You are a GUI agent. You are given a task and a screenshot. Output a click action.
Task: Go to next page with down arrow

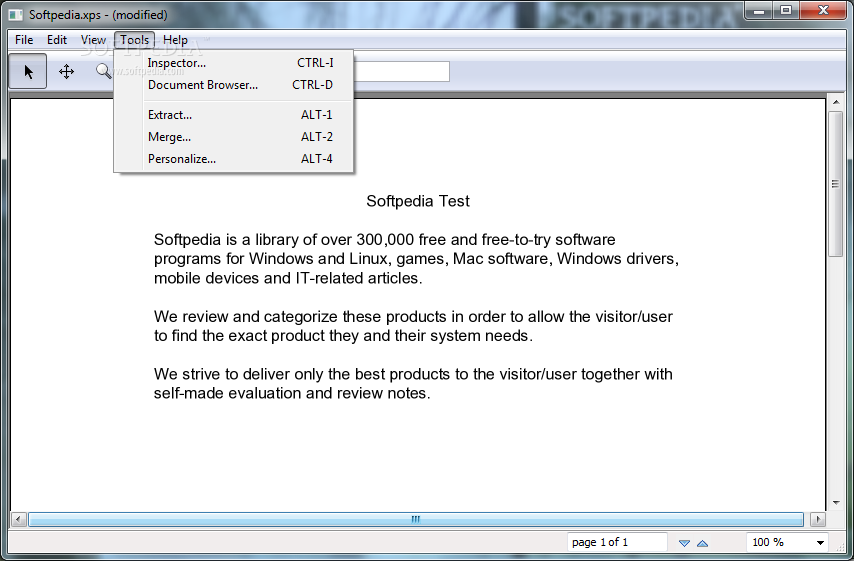click(685, 542)
